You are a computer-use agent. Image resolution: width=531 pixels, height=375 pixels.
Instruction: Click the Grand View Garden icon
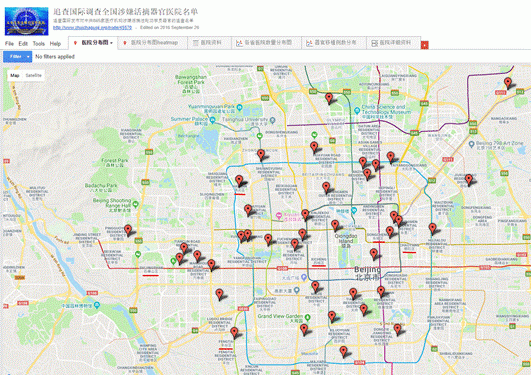(x=307, y=317)
